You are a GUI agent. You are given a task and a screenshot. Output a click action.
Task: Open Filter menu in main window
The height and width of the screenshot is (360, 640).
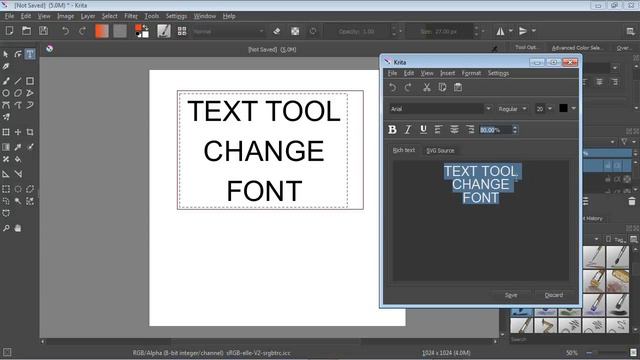click(131, 16)
